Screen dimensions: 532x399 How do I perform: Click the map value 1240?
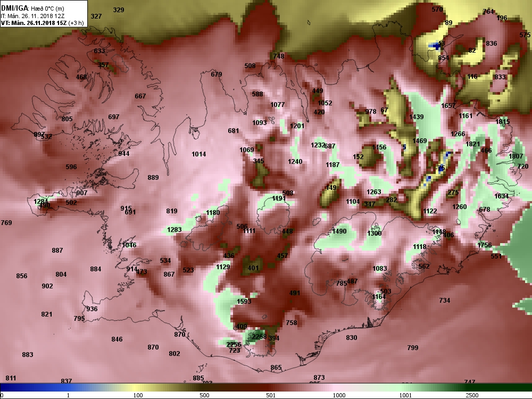click(x=295, y=162)
